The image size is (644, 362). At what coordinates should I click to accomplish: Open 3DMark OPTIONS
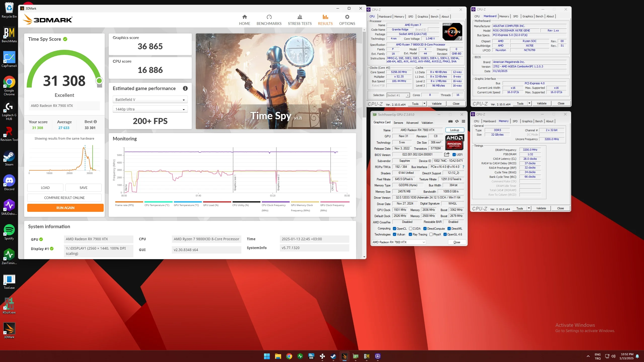click(347, 20)
